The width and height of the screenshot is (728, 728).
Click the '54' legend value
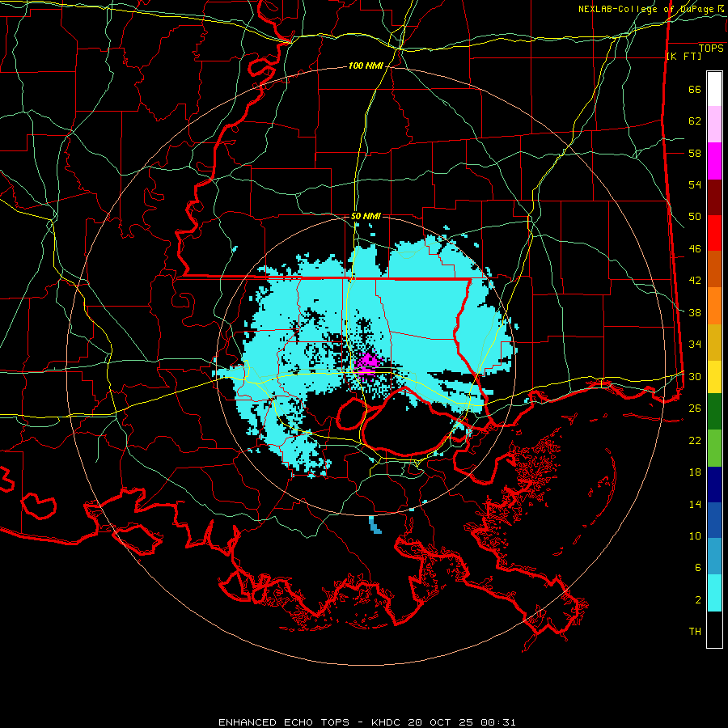695,184
